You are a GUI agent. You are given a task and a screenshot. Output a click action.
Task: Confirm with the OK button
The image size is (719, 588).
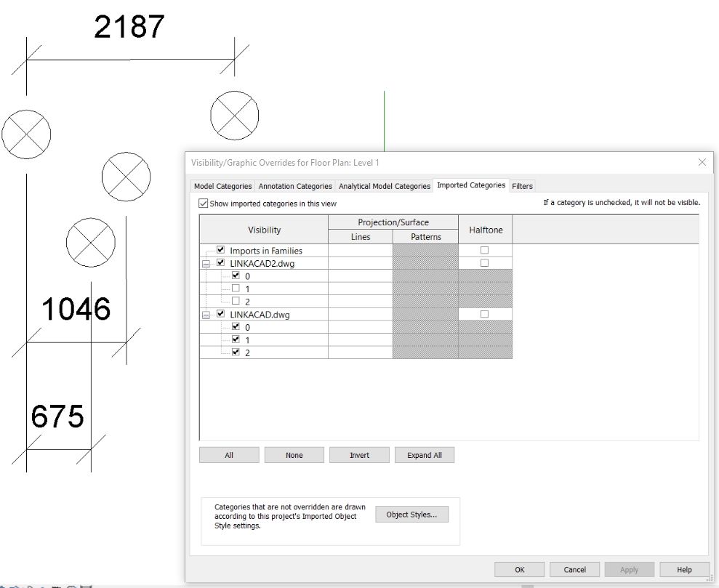pos(519,570)
